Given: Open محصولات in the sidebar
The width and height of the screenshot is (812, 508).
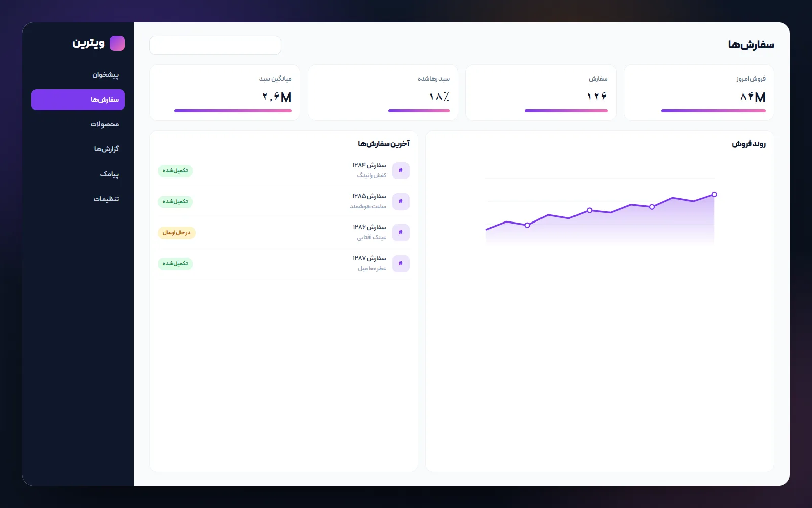Looking at the screenshot, I should (78, 124).
